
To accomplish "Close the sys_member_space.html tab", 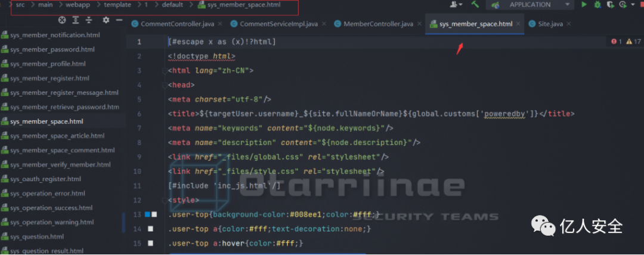I will coord(518,24).
